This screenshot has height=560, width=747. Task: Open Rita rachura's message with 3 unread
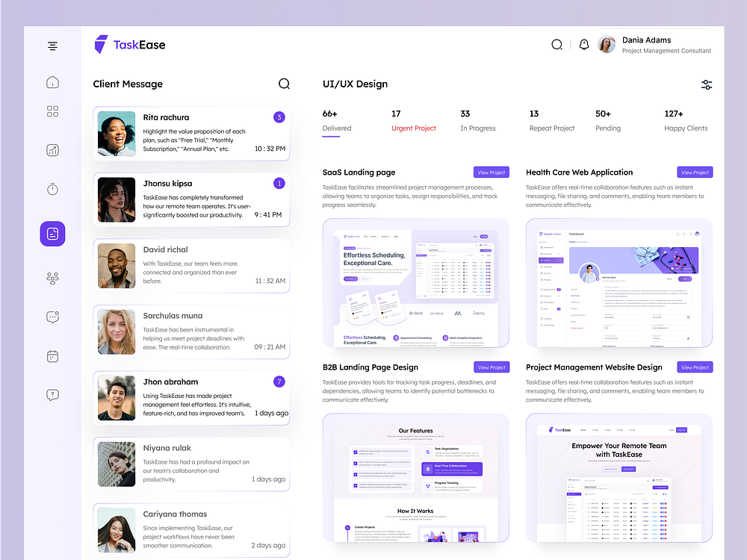pos(191,131)
